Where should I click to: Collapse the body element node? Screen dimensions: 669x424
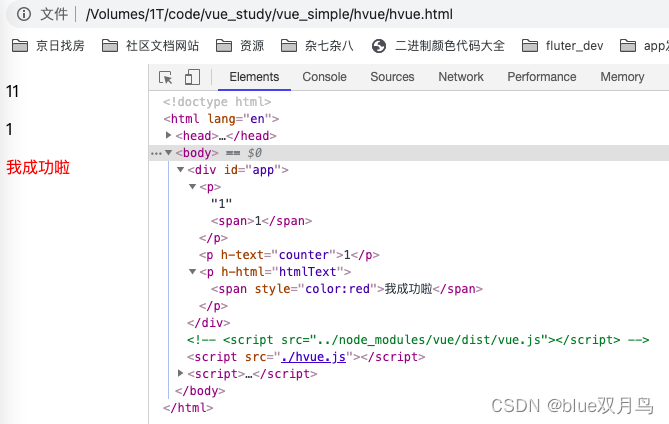[169, 152]
